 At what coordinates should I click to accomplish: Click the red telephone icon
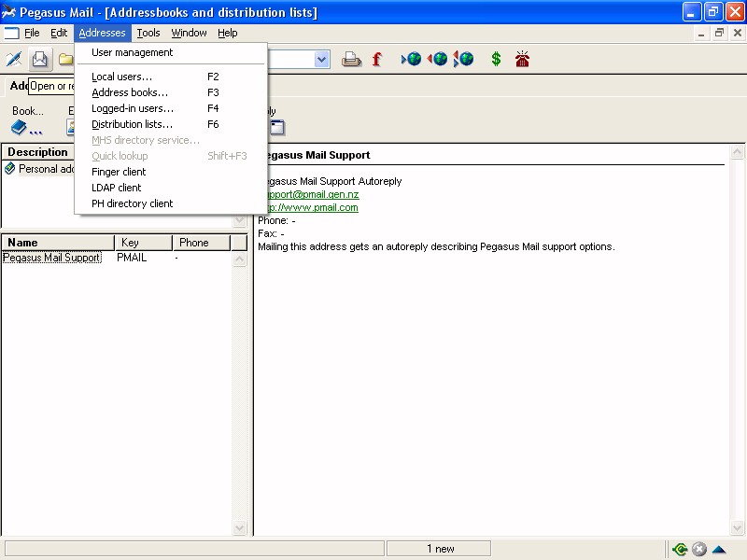522,59
